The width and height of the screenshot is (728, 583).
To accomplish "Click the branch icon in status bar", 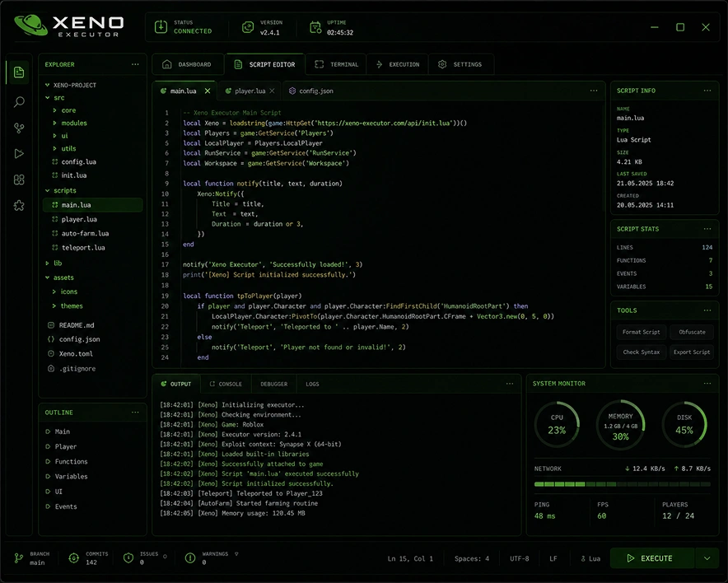I will pos(19,558).
